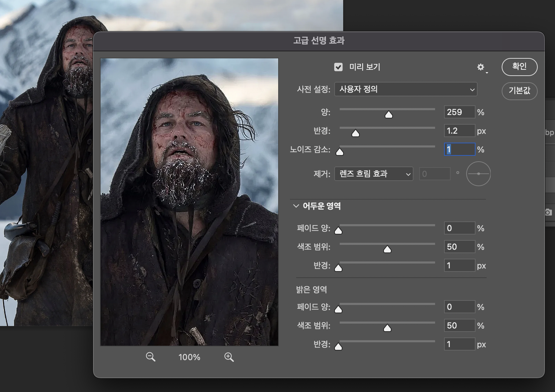
Task: Click the disabled angle field next to 제거
Action: (x=435, y=174)
